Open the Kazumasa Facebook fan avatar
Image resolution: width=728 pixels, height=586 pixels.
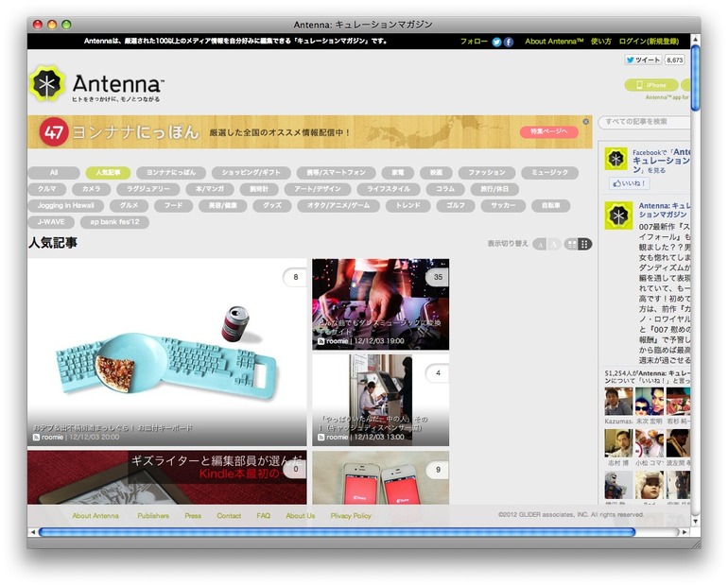(618, 401)
